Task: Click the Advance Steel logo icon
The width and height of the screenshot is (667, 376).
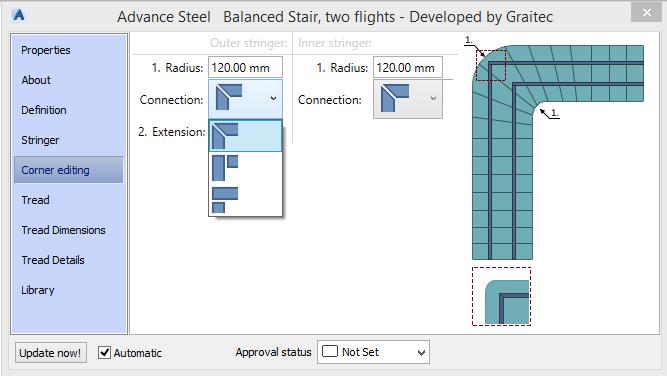Action: 19,15
